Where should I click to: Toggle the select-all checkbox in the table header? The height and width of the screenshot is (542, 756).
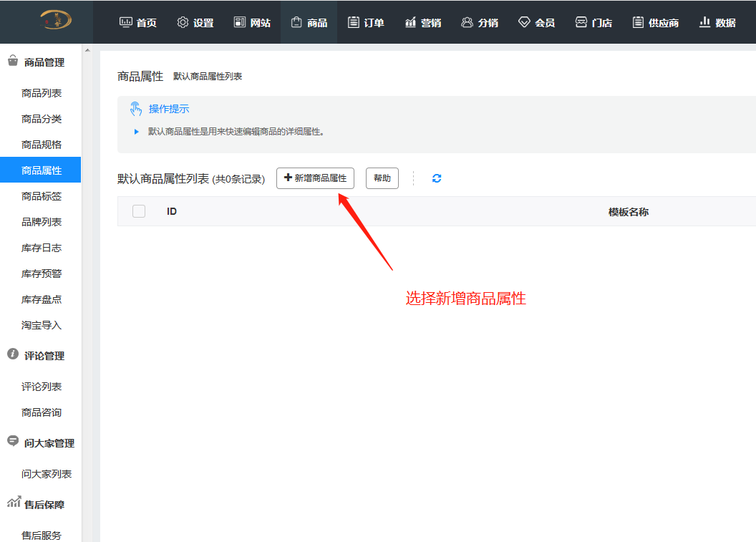tap(138, 210)
